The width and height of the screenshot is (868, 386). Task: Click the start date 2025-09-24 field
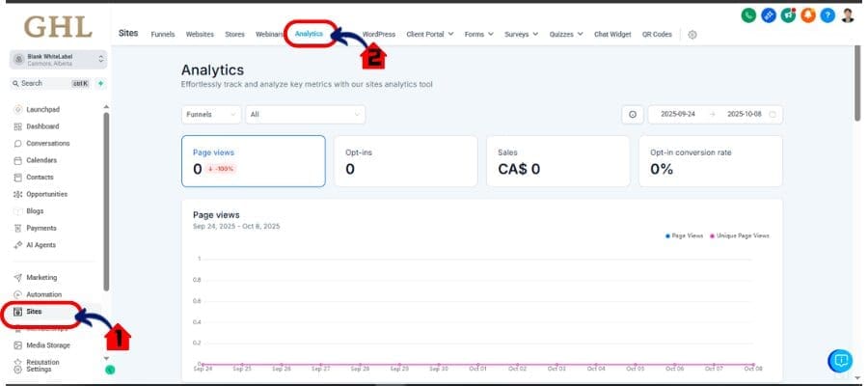[x=679, y=114]
